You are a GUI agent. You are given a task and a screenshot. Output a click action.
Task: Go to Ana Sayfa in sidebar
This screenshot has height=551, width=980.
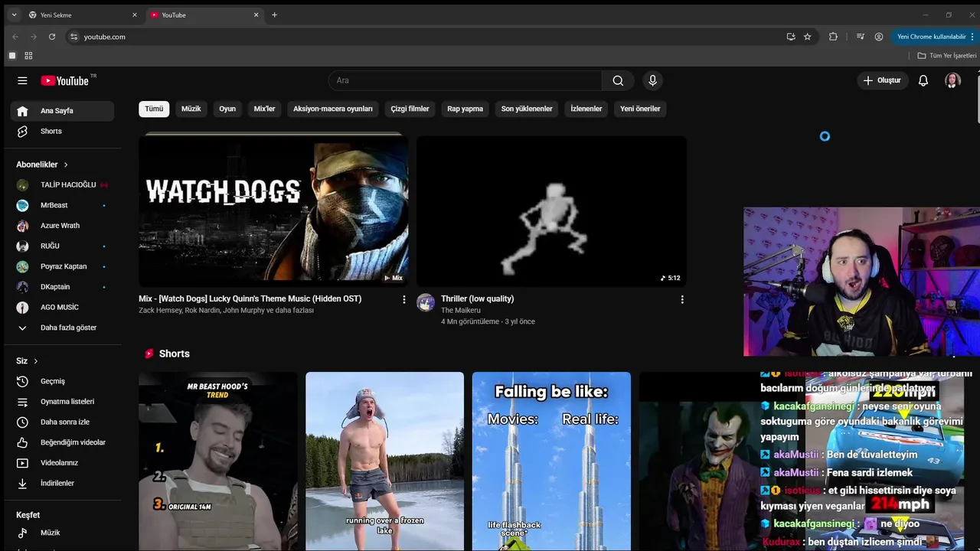coord(63,111)
